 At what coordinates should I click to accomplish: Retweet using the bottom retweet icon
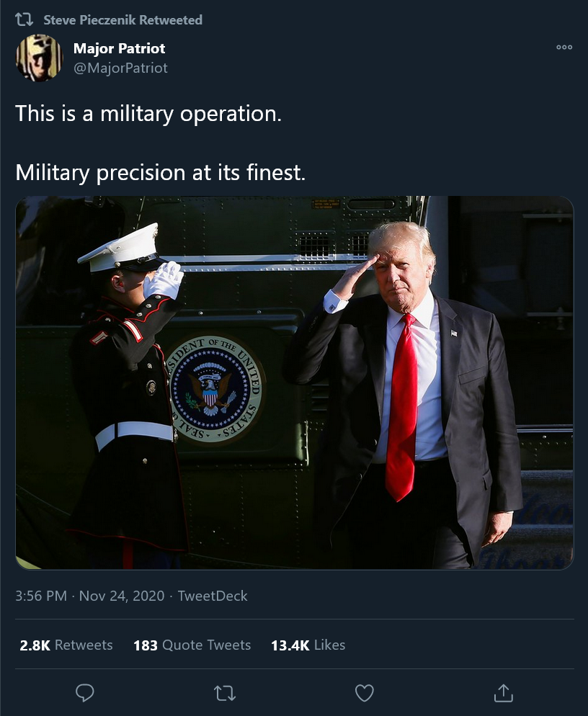point(225,693)
